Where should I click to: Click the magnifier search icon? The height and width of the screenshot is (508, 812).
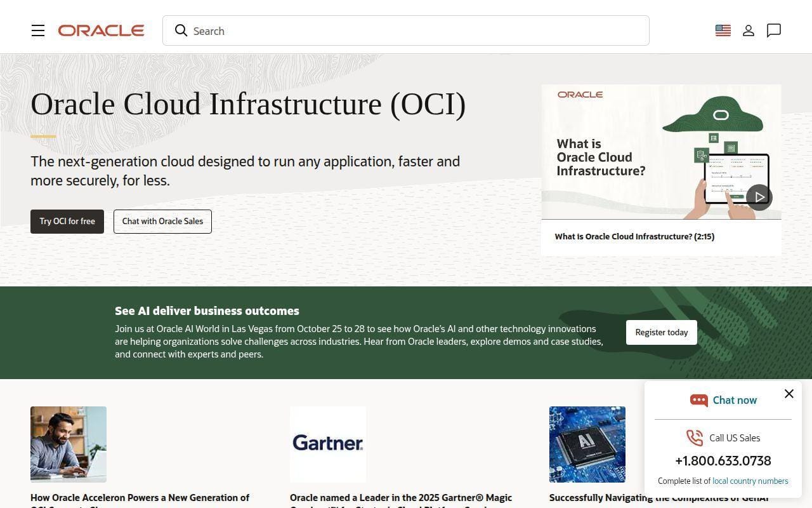tap(181, 30)
